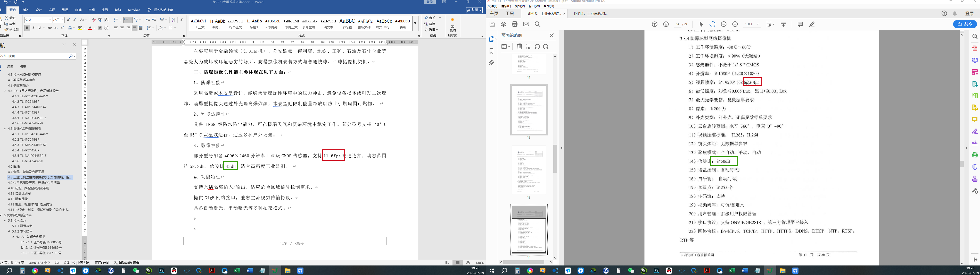Open the bookmarks panel in Acrobat sidebar
This screenshot has width=980, height=275.
pos(491,51)
